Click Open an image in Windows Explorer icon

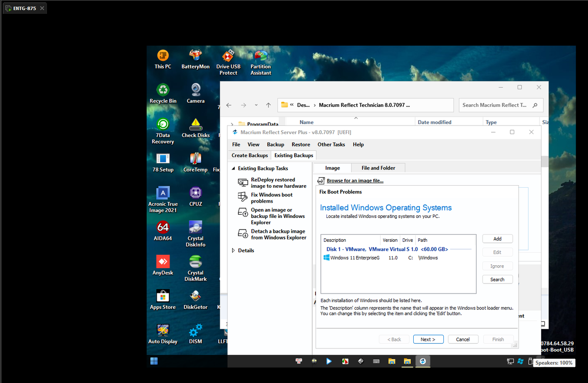[243, 213]
